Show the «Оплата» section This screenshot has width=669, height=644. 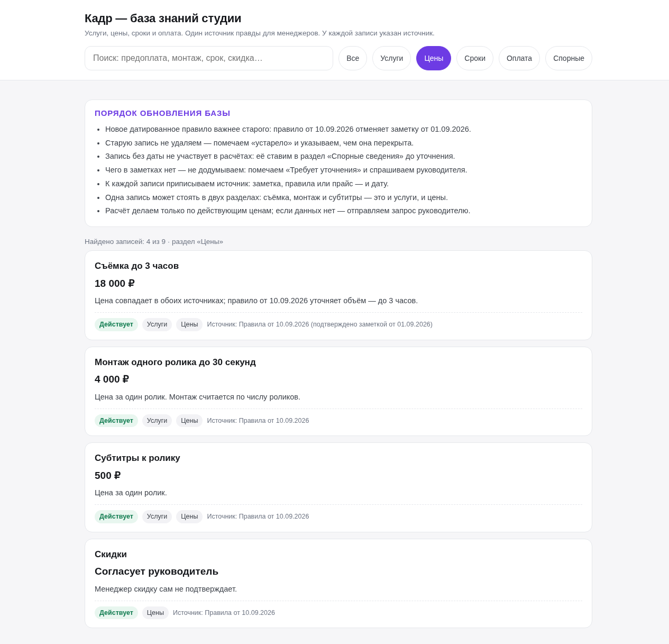(x=519, y=58)
